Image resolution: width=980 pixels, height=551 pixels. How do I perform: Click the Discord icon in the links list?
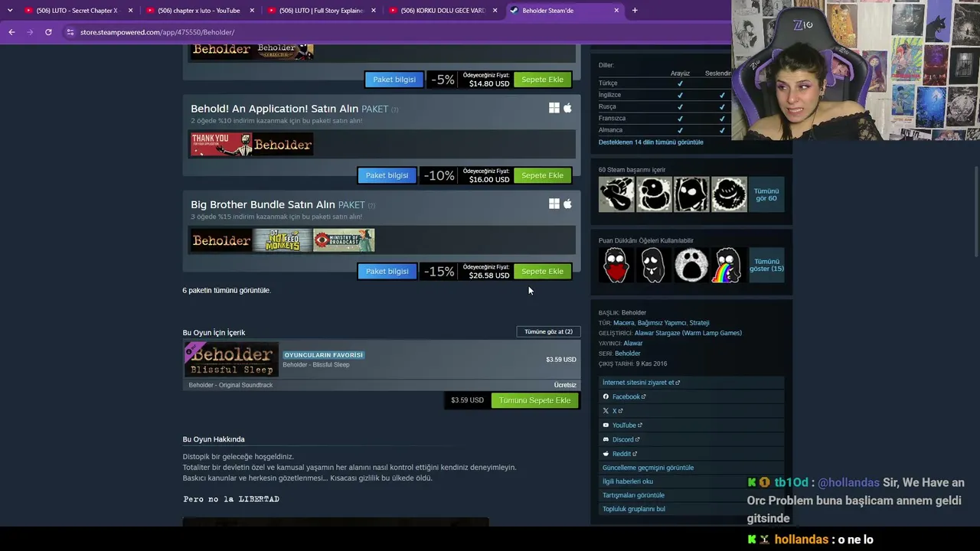click(606, 439)
